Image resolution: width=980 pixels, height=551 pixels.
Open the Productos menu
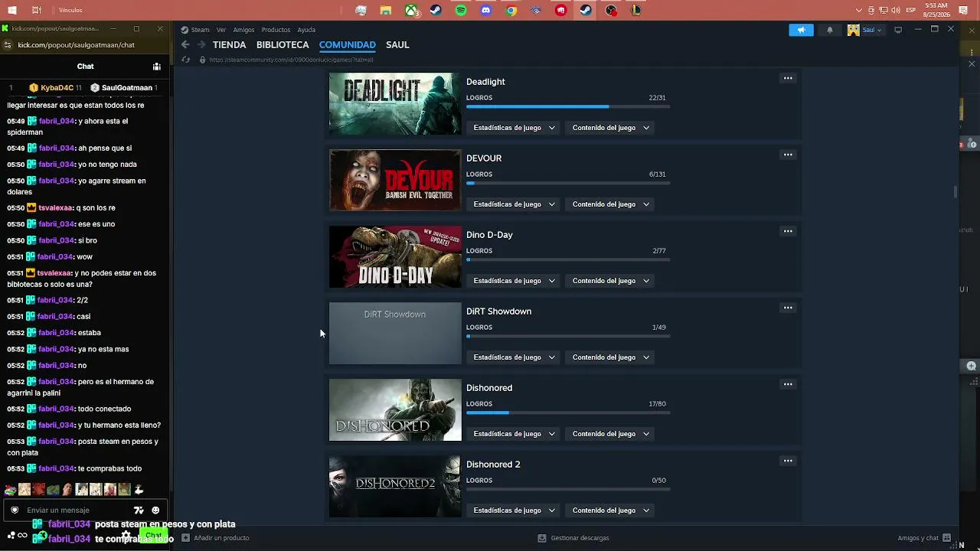[276, 30]
